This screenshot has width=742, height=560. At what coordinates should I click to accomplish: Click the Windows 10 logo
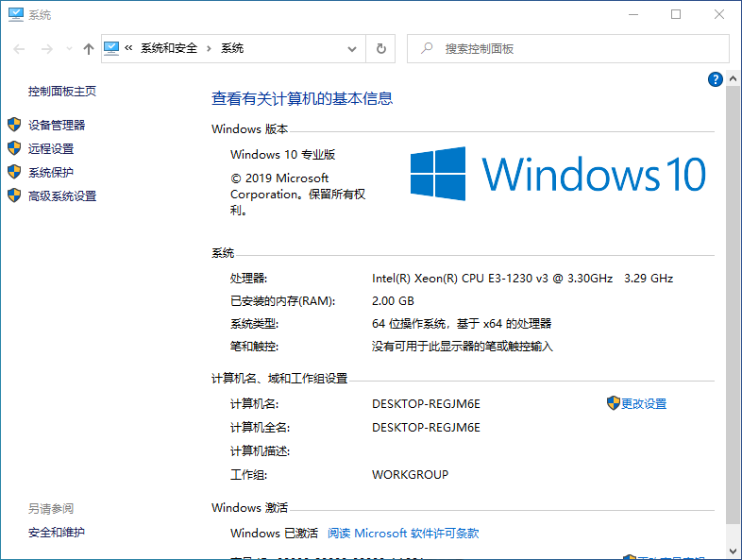(x=558, y=174)
